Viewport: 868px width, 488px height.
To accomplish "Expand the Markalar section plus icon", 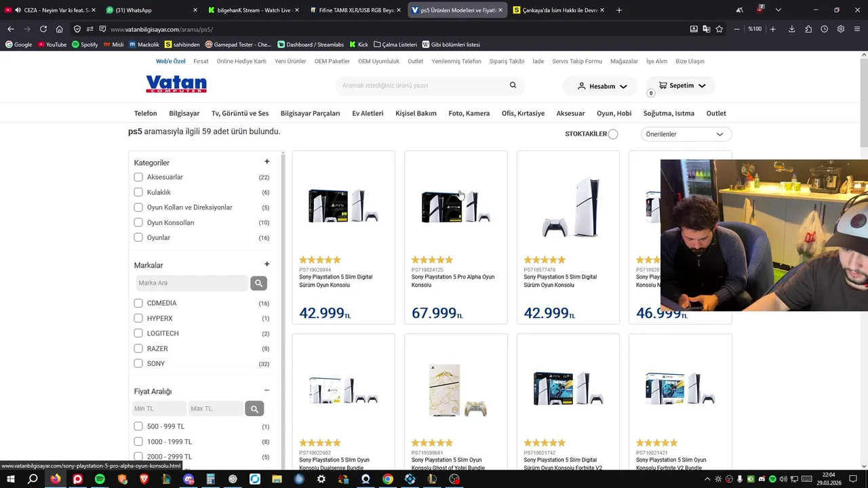I will (267, 264).
